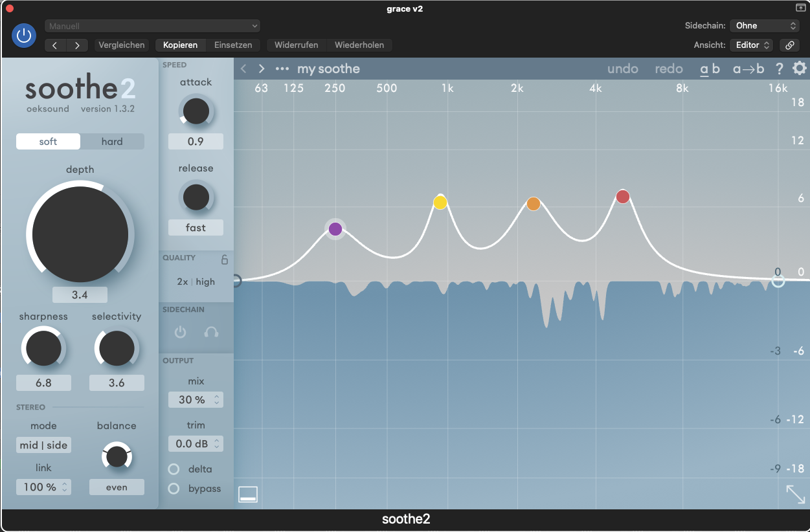
Task: Open soothe2 settings gear icon
Action: pos(800,69)
